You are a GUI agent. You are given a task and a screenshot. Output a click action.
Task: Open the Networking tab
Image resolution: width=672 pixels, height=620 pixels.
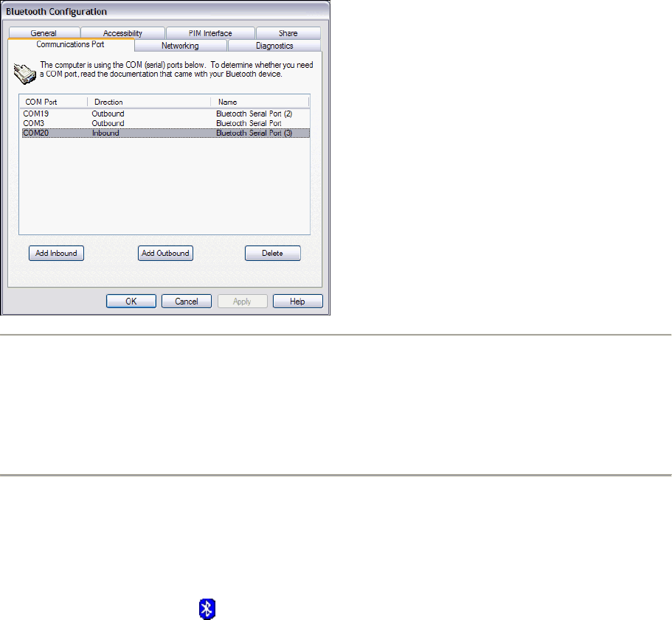tap(181, 46)
